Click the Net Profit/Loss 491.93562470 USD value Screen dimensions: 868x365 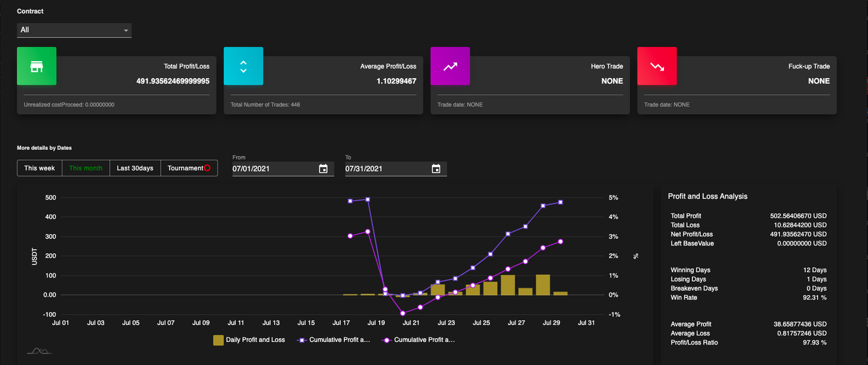(797, 234)
